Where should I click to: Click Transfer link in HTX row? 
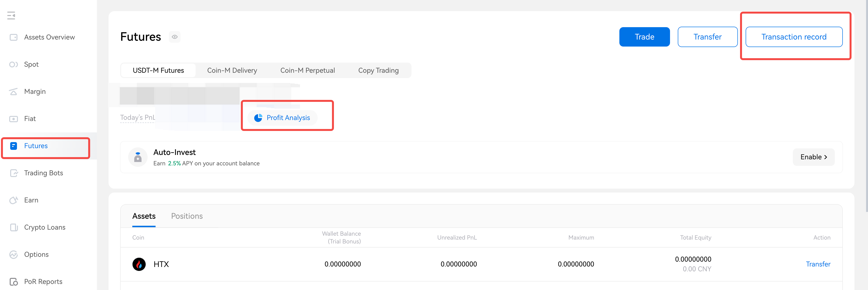point(818,264)
